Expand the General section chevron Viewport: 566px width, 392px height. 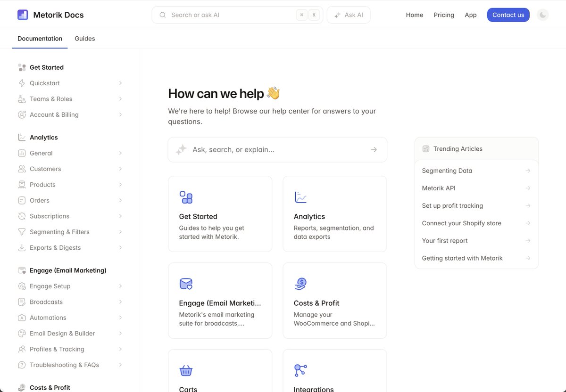120,153
